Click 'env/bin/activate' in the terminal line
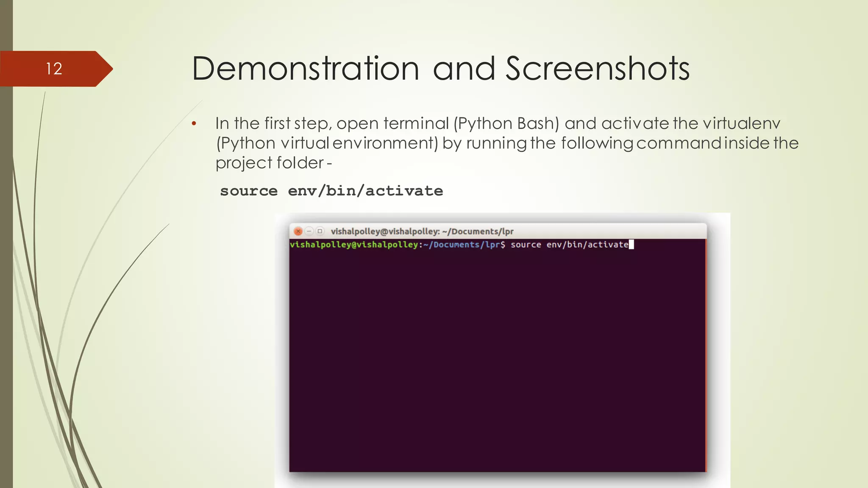The image size is (868, 488). [587, 244]
